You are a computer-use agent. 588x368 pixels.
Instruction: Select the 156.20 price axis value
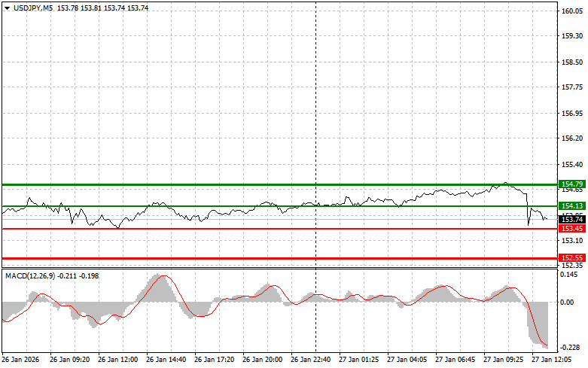point(572,138)
